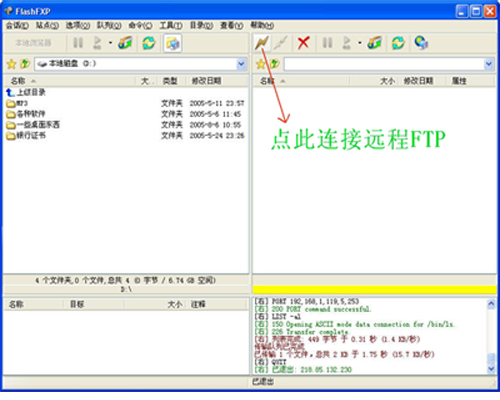Open the 查看(V) menu
This screenshot has width=500, height=400.
[232, 25]
